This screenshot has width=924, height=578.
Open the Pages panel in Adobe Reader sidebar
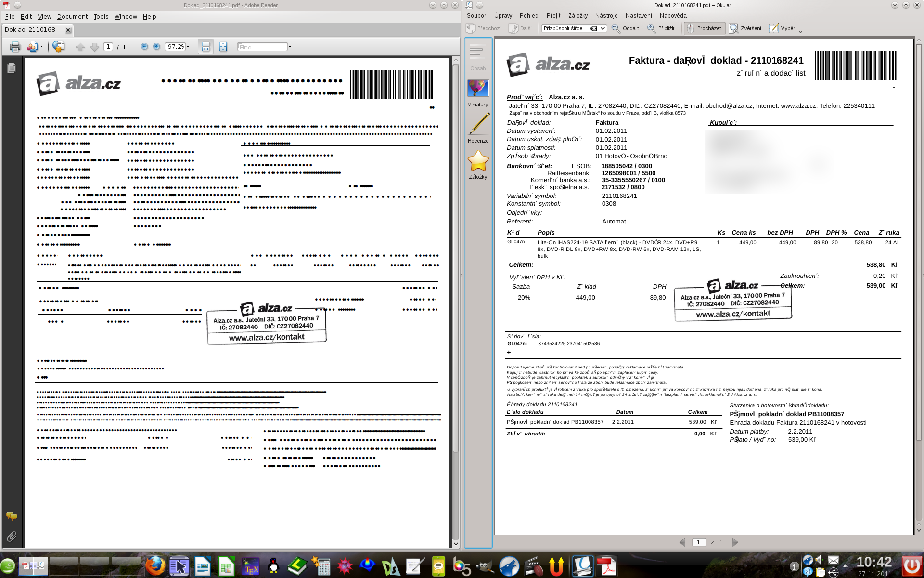pyautogui.click(x=12, y=68)
